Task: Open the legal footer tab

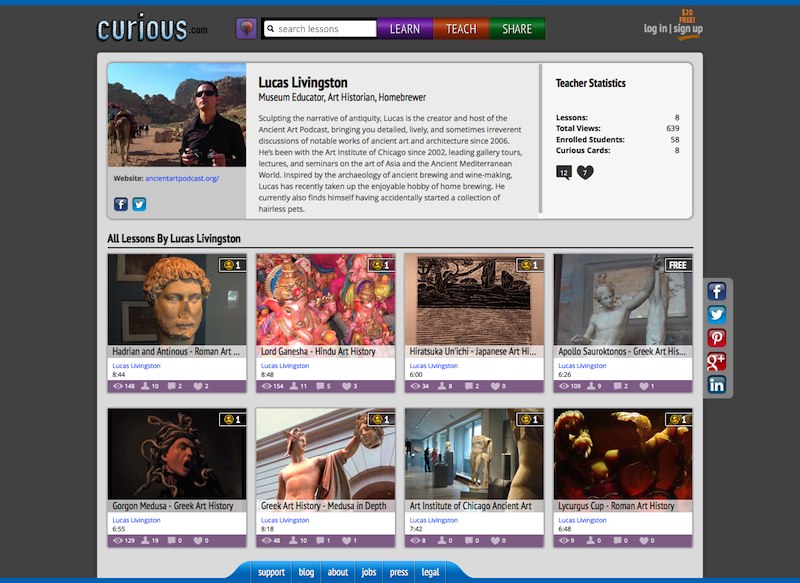Action: [430, 572]
